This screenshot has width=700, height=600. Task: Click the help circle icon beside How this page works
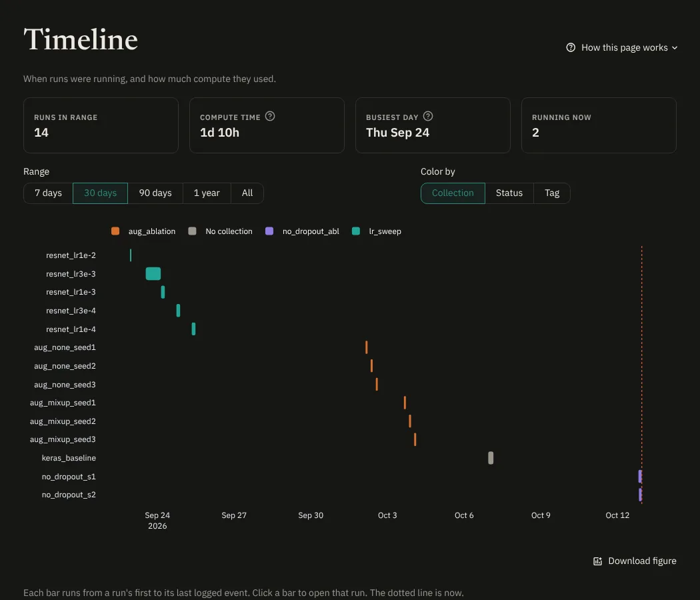(x=571, y=47)
